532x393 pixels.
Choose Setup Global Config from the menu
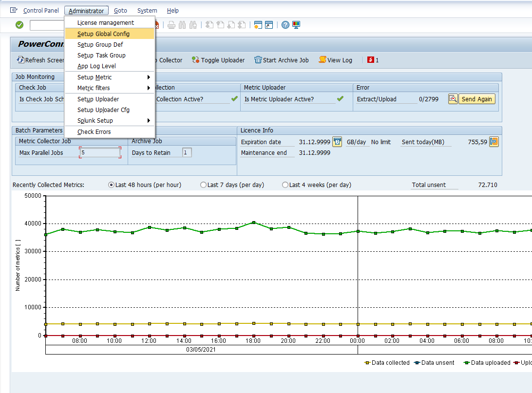coord(103,34)
